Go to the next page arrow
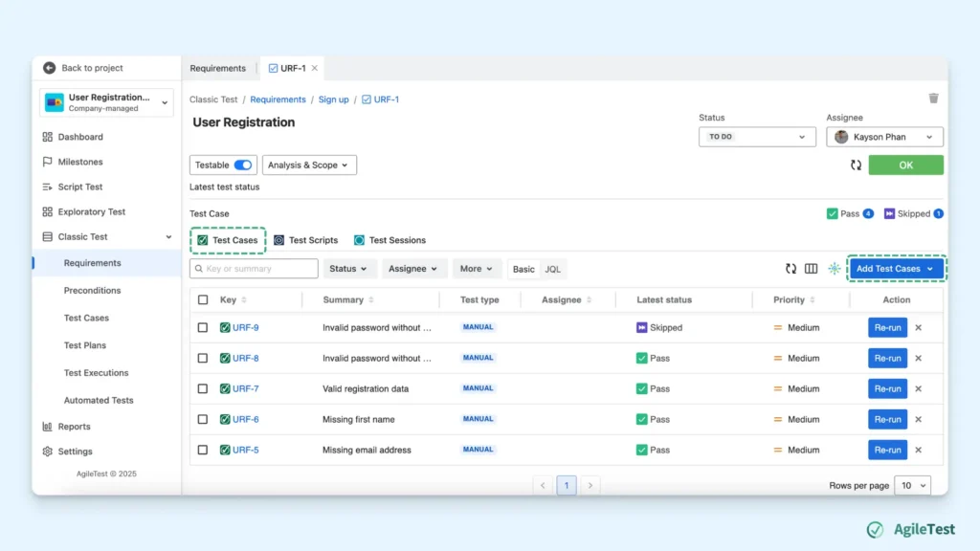Screen dimensions: 980x551 point(590,485)
